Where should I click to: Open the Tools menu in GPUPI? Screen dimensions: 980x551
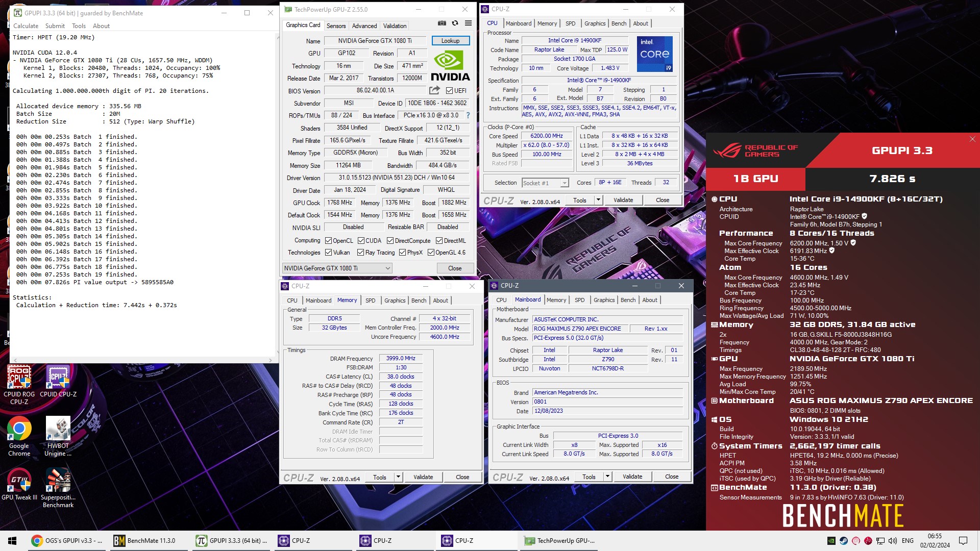79,26
